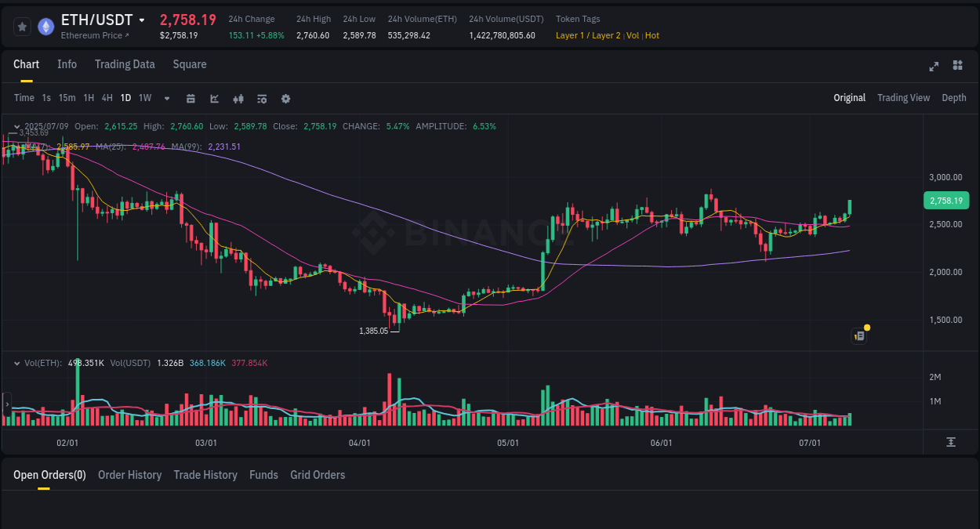Switch to the Trading Data tab
980x529 pixels.
point(125,64)
